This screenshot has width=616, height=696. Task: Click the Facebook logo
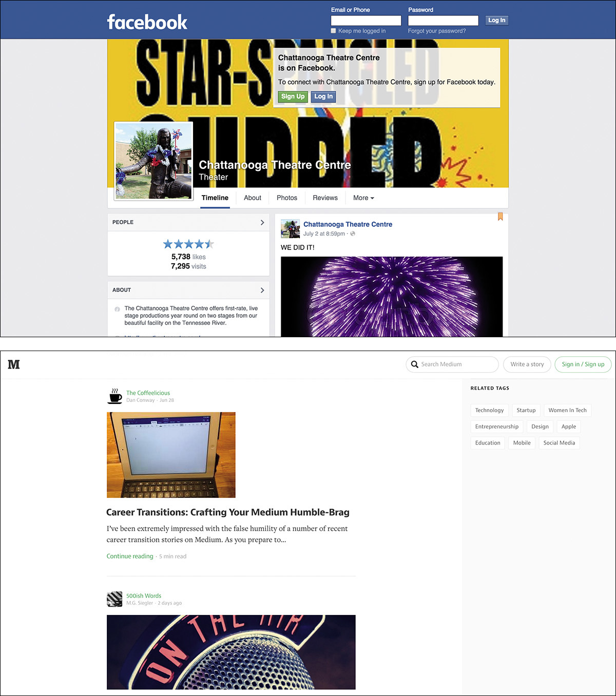point(147,22)
